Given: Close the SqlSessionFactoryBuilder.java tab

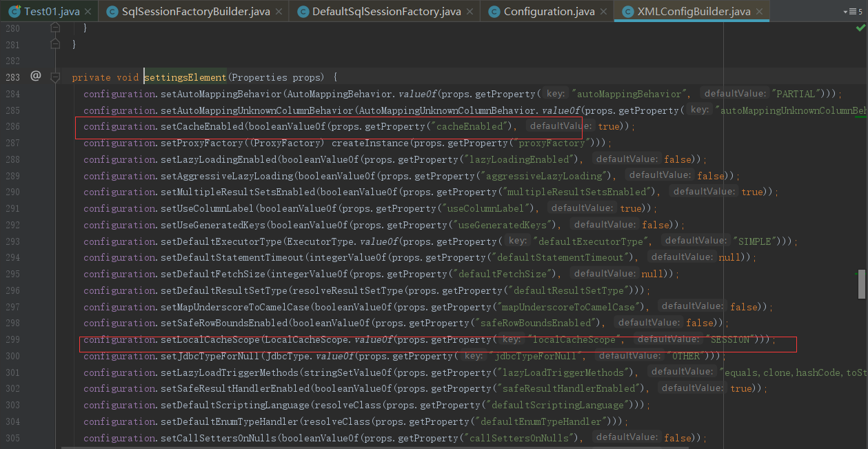Looking at the screenshot, I should (x=279, y=12).
